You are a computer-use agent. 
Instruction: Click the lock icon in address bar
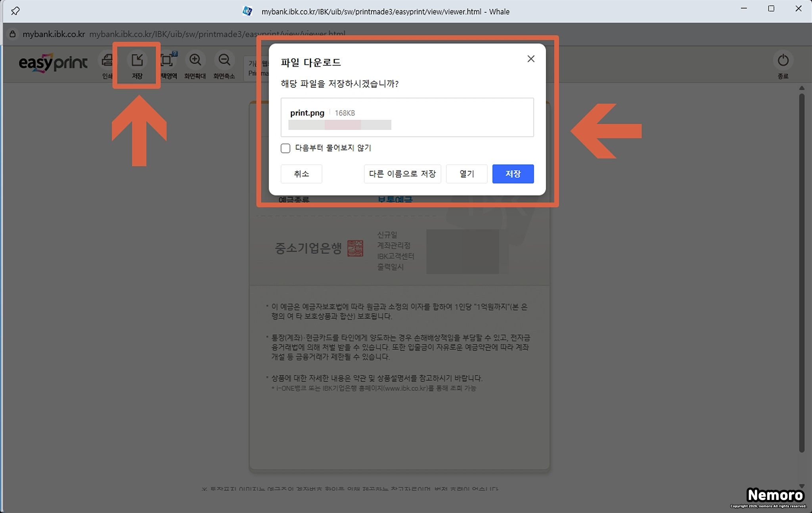pyautogui.click(x=13, y=34)
